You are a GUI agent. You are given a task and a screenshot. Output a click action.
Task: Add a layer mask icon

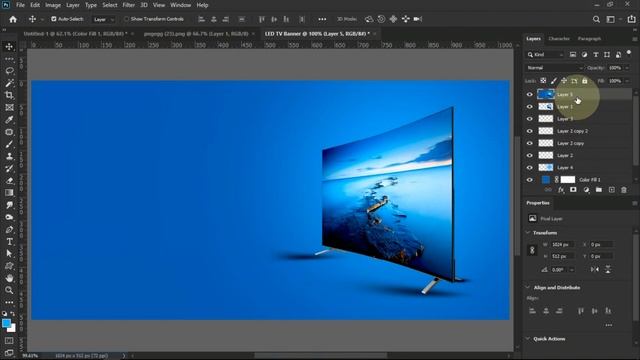pyautogui.click(x=573, y=190)
